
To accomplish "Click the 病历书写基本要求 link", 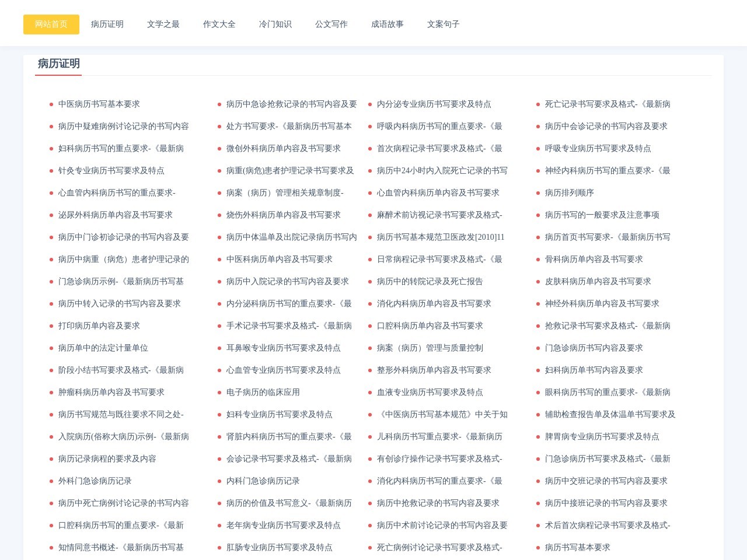I will pos(578,548).
